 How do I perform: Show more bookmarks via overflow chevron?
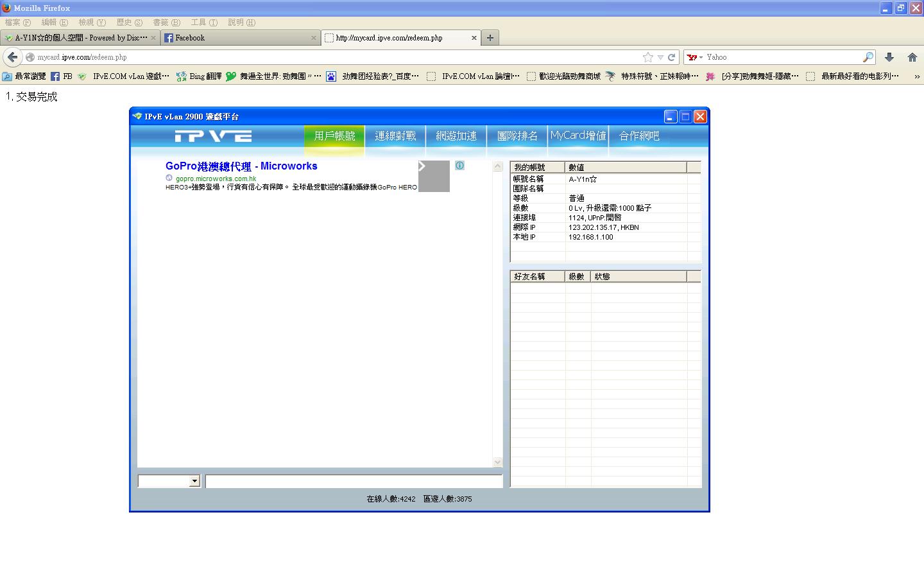click(916, 76)
